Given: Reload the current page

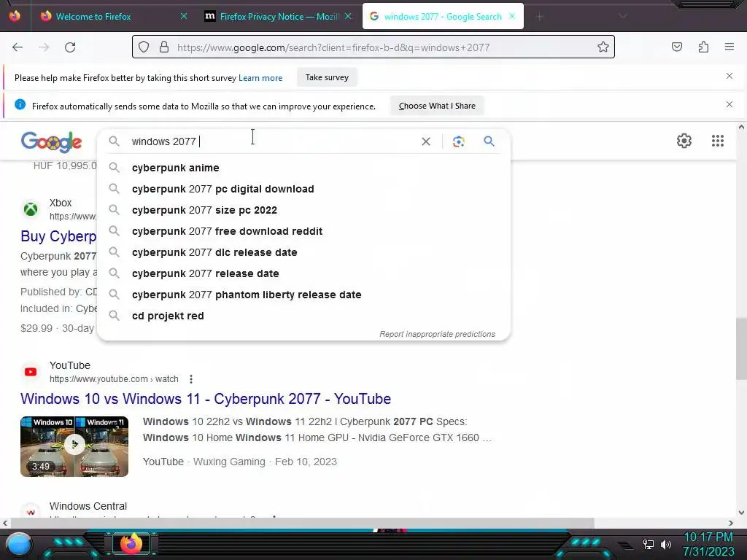Looking at the screenshot, I should 70,47.
